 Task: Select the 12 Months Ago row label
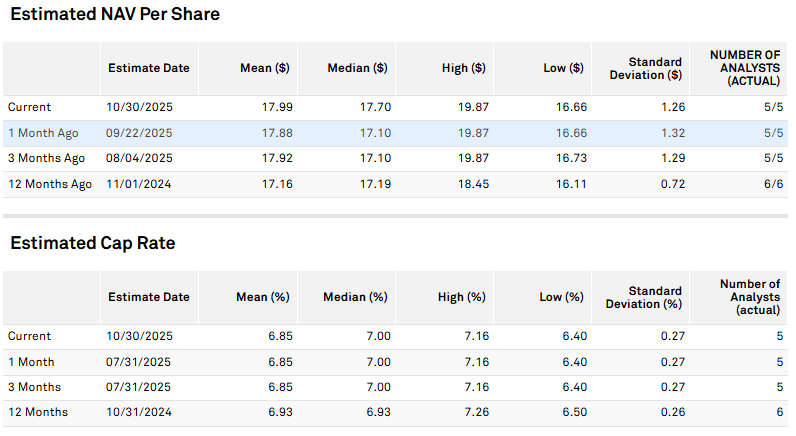click(49, 184)
